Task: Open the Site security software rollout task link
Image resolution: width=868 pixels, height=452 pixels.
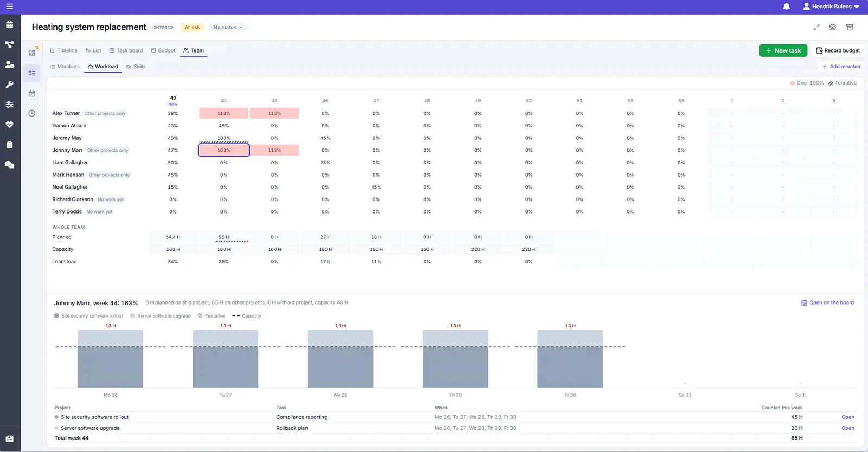Action: click(848, 417)
